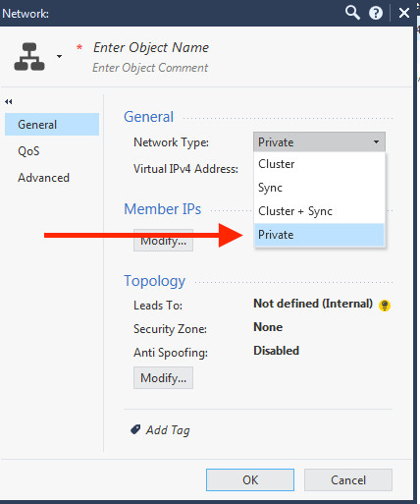This screenshot has height=504, width=420.
Task: Click the lightbulb hint icon near Leads To
Action: pyautogui.click(x=385, y=306)
